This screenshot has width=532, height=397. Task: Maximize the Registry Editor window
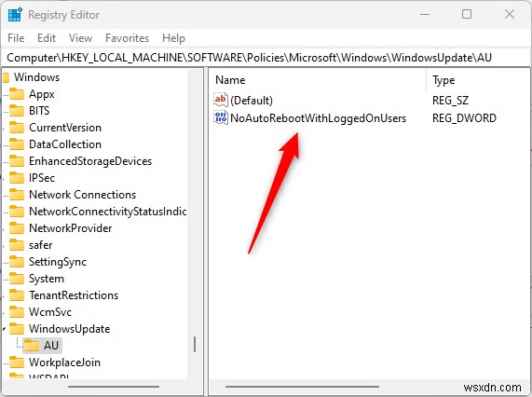pos(467,14)
